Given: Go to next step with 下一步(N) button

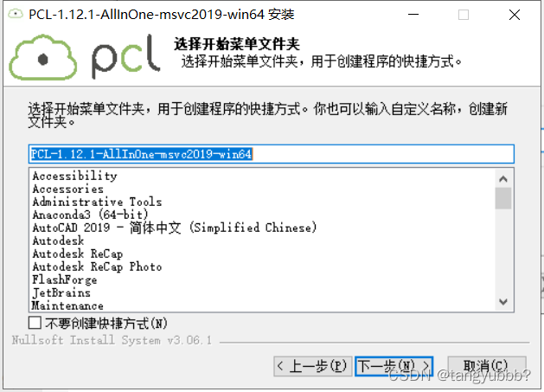Looking at the screenshot, I should point(394,366).
